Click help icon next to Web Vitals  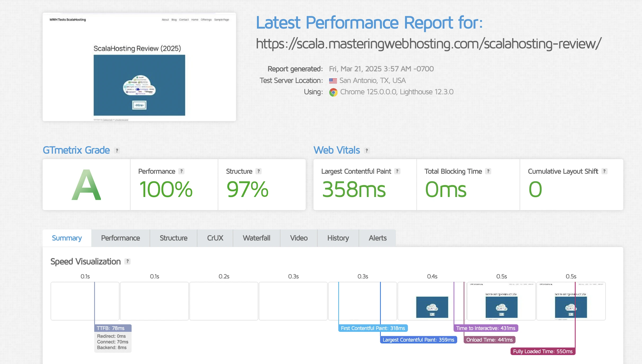(367, 150)
